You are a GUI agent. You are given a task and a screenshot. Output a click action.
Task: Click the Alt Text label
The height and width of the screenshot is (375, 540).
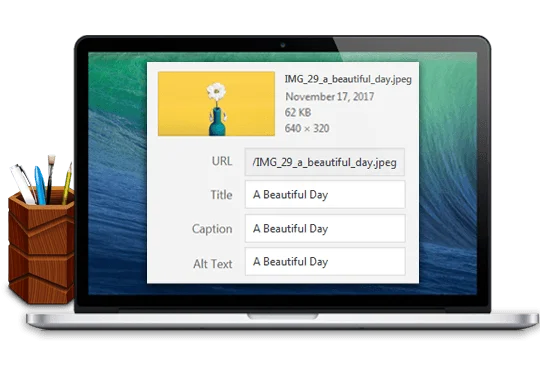(212, 264)
